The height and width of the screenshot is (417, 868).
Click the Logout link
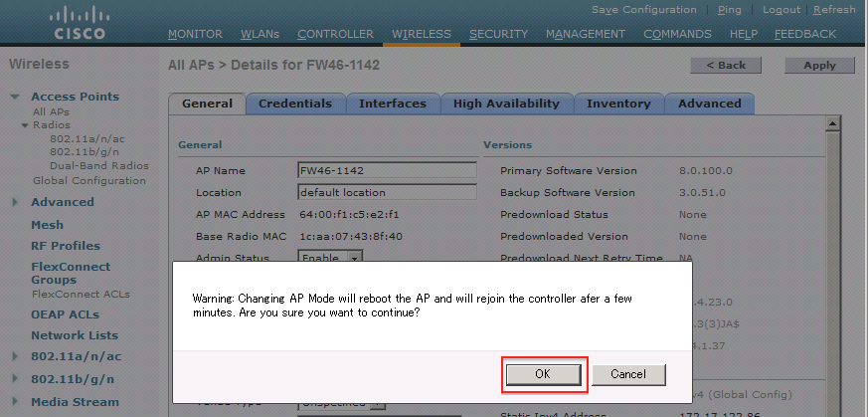coord(781,9)
